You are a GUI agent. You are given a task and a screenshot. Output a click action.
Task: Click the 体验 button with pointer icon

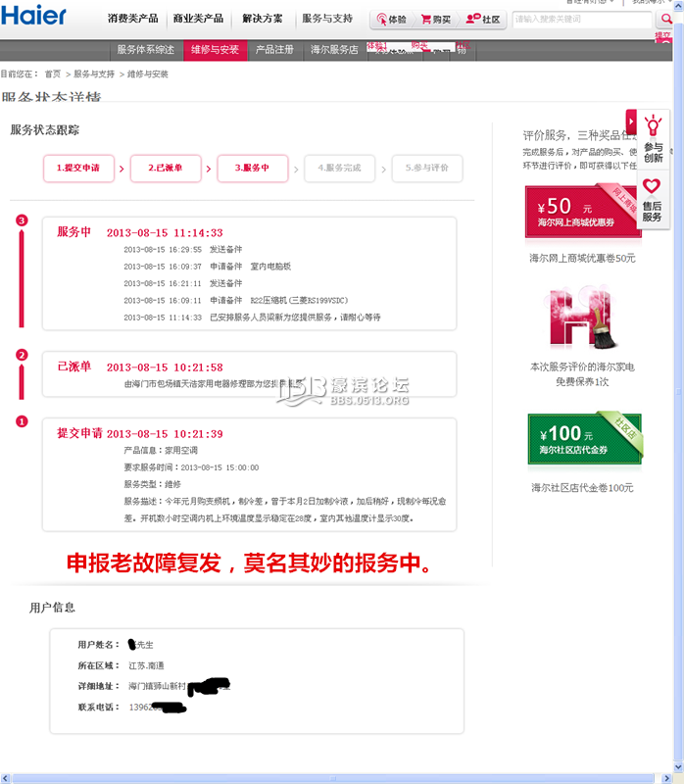coord(392,20)
